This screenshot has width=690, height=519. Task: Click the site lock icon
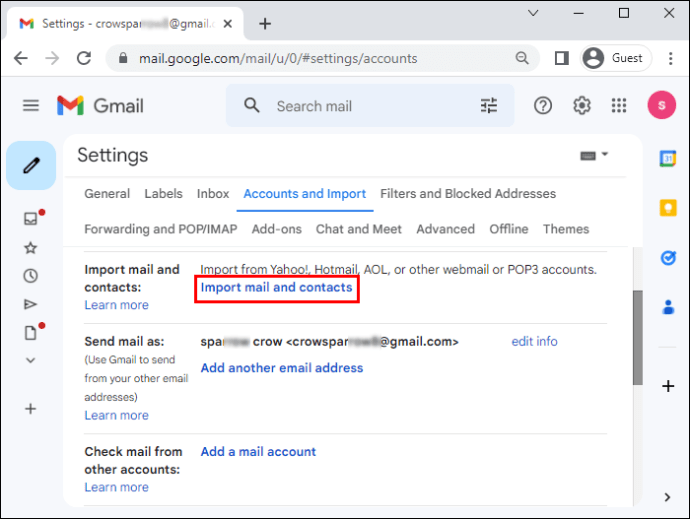pyautogui.click(x=123, y=58)
